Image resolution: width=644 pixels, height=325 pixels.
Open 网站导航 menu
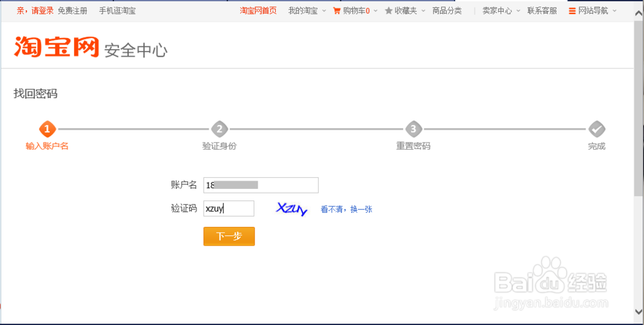tap(594, 11)
